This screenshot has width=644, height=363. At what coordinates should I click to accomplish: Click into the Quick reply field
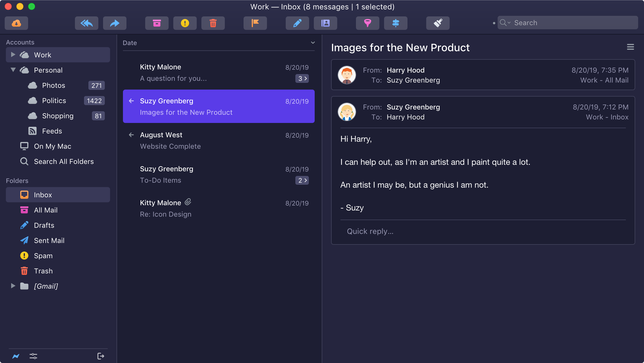[x=483, y=231]
